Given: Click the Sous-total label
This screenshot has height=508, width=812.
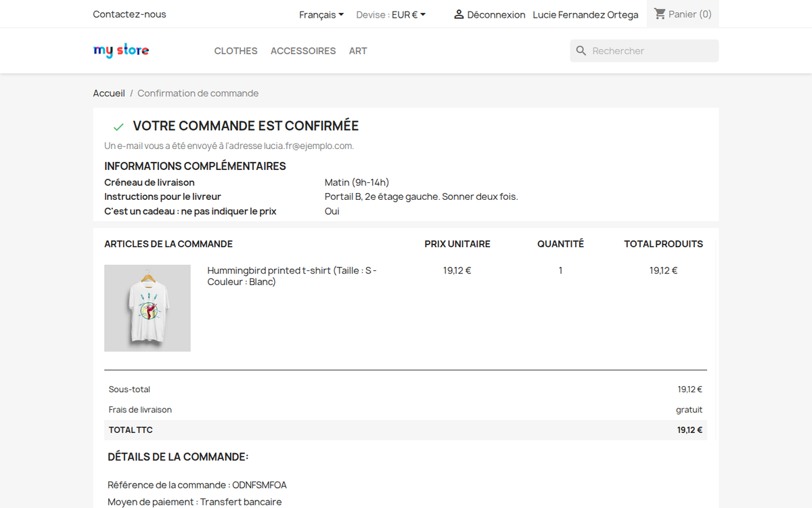Looking at the screenshot, I should point(129,389).
